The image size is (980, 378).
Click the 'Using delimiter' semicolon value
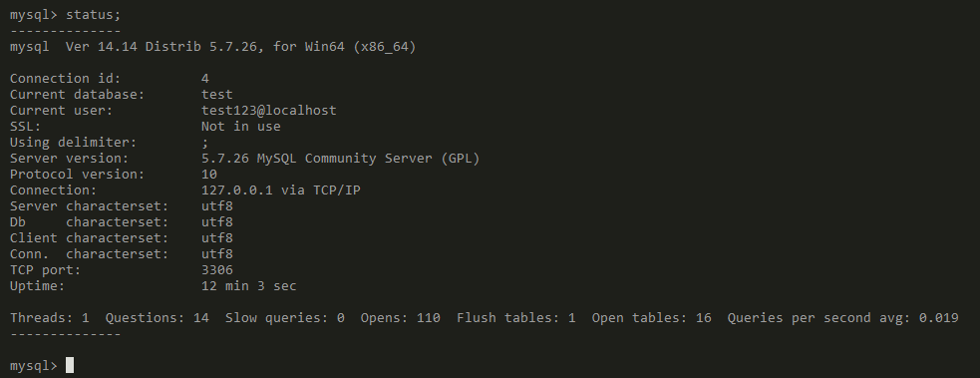pyautogui.click(x=205, y=143)
